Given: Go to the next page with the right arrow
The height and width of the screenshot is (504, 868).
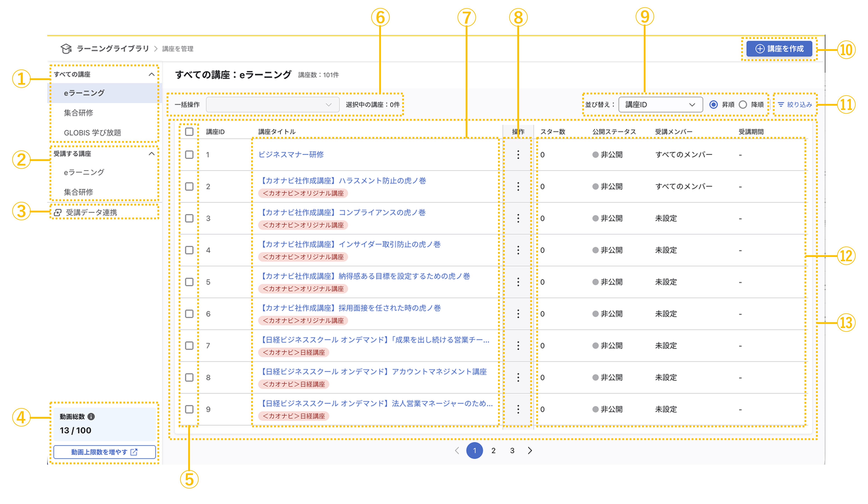Looking at the screenshot, I should click(530, 450).
